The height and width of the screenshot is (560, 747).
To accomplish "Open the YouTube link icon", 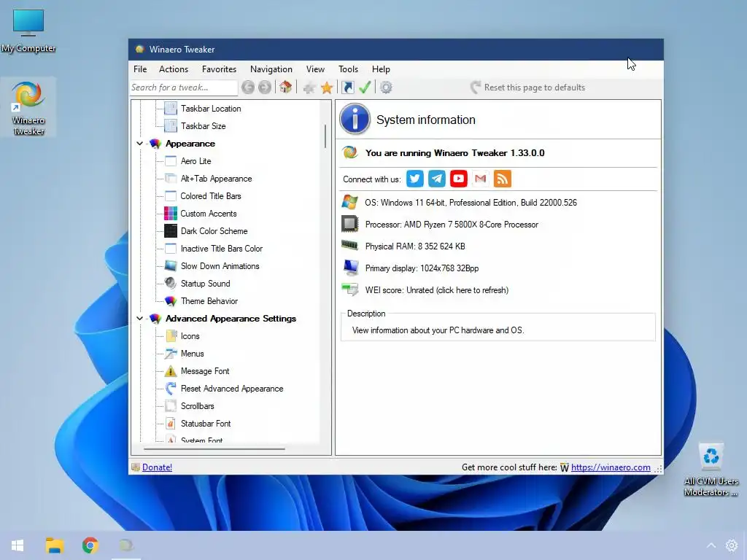I will click(459, 179).
